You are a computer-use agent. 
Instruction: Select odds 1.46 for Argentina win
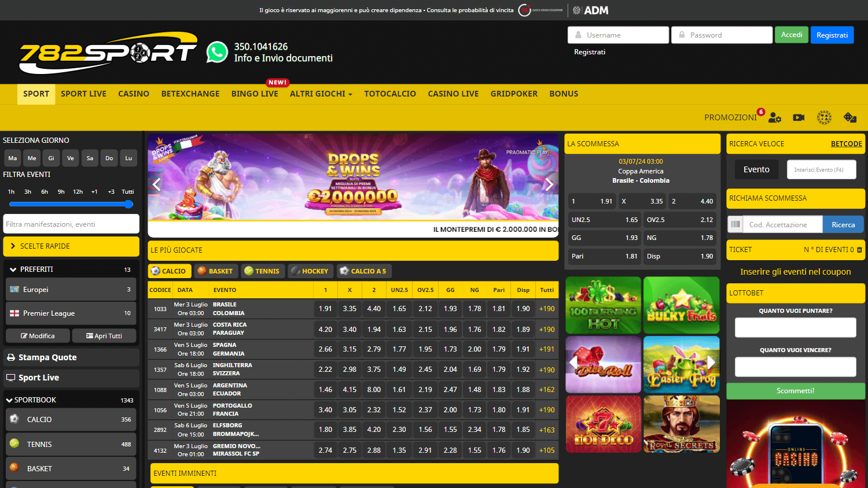pos(325,390)
